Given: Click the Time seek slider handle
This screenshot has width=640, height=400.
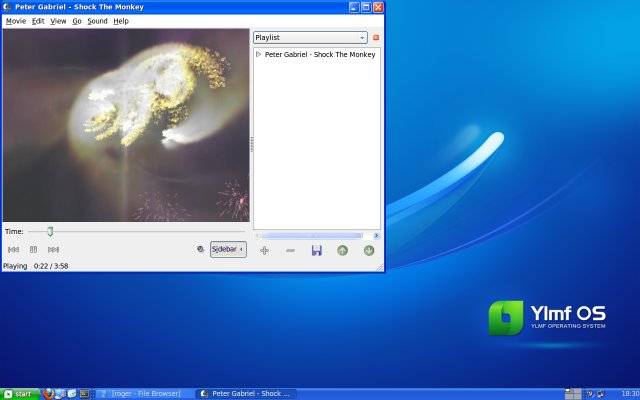Looking at the screenshot, I should [50, 231].
